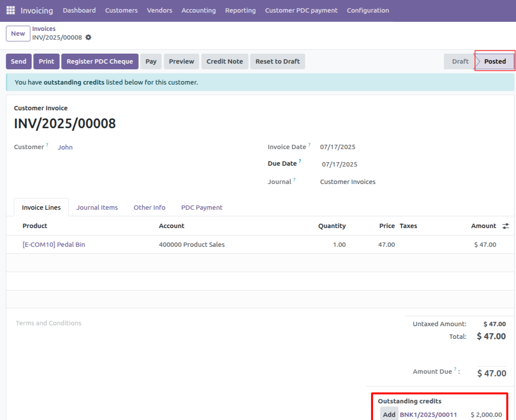This screenshot has height=420, width=516.
Task: Open the Customers menu
Action: coord(121,10)
